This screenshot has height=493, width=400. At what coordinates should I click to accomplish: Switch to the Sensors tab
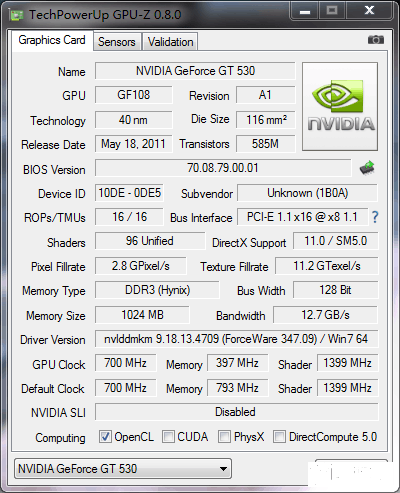[117, 42]
